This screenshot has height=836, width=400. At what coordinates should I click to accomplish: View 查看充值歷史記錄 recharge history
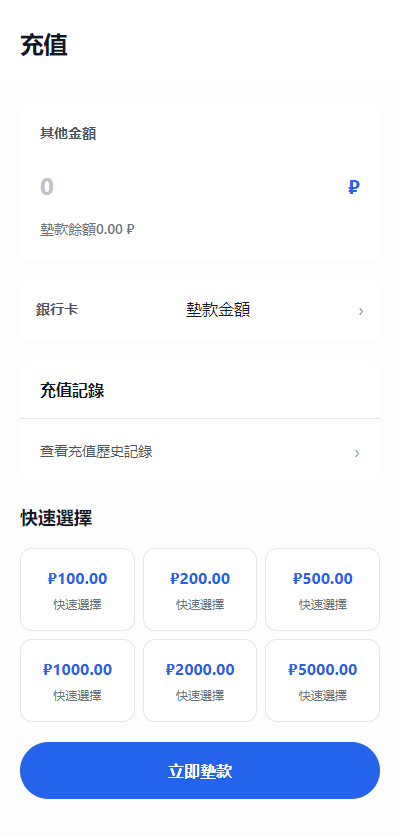pyautogui.click(x=200, y=452)
